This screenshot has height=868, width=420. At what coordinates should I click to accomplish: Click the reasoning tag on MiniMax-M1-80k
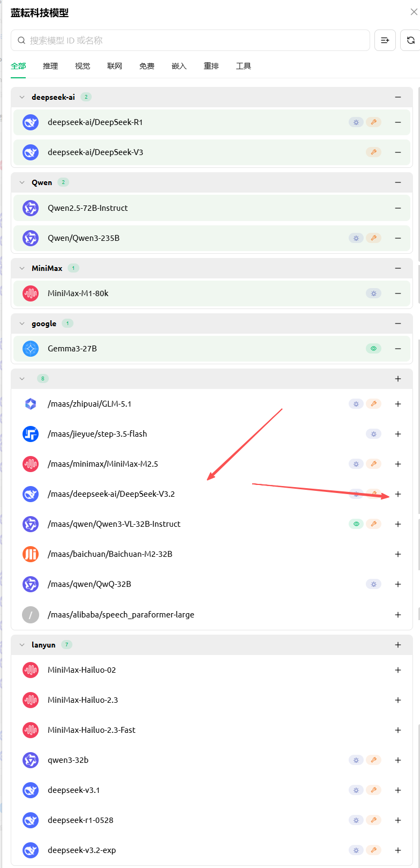pyautogui.click(x=374, y=293)
